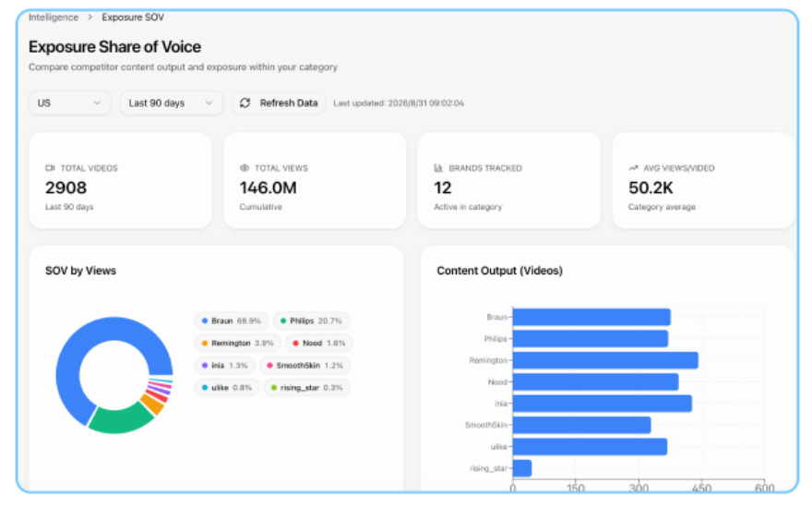Select the Remington 3.9% legend chip

tap(238, 344)
